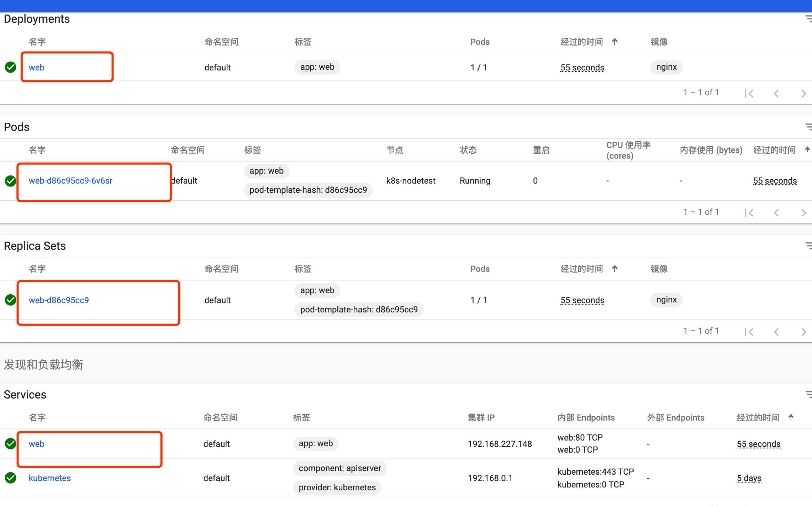The width and height of the screenshot is (812, 506).
Task: Open the web service link
Action: tap(36, 444)
